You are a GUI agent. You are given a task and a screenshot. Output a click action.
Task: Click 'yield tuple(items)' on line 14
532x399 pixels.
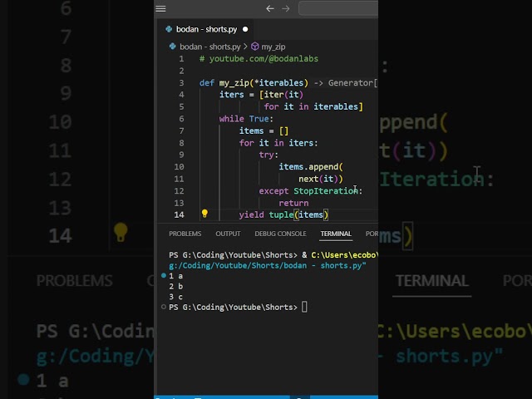point(283,214)
